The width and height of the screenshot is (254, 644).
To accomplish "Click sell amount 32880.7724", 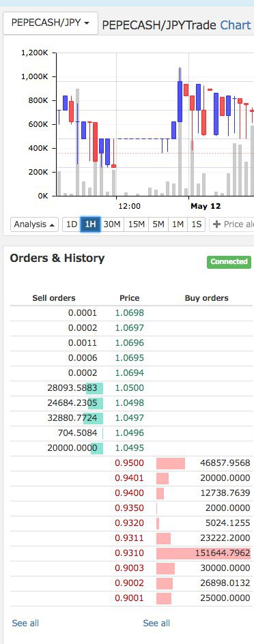I will coord(72,418).
